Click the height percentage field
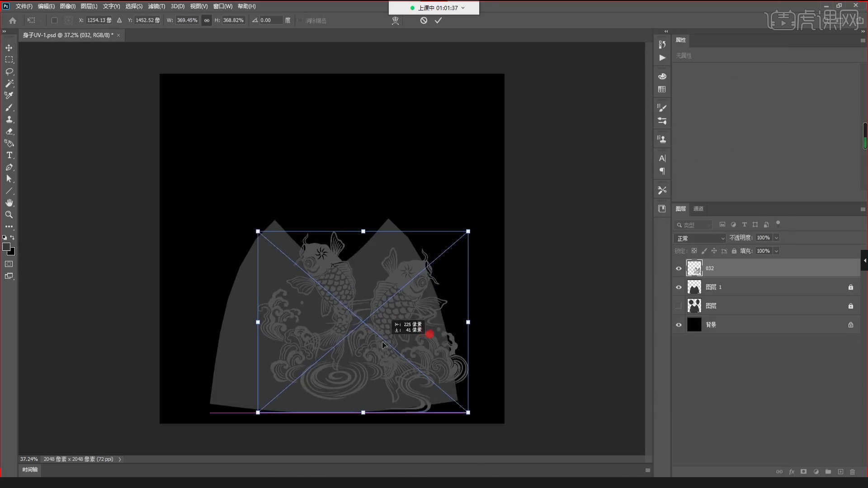The image size is (868, 488). tap(233, 20)
